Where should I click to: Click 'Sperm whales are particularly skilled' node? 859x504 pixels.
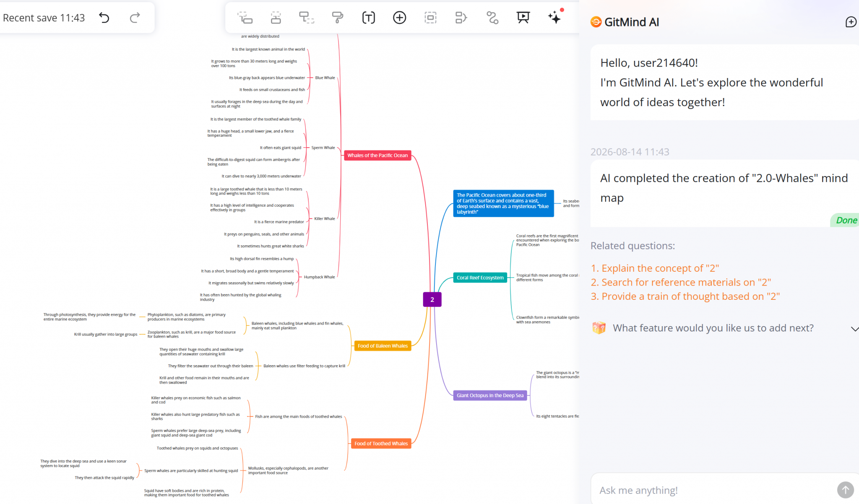[191, 470]
